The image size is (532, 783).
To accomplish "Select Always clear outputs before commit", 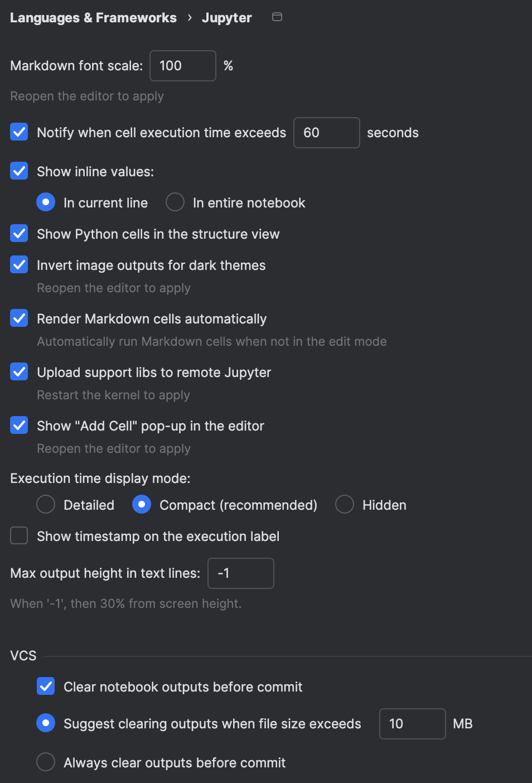I will pos(46,762).
